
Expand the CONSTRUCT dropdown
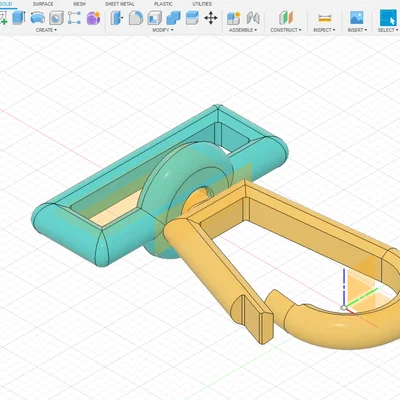click(x=286, y=30)
